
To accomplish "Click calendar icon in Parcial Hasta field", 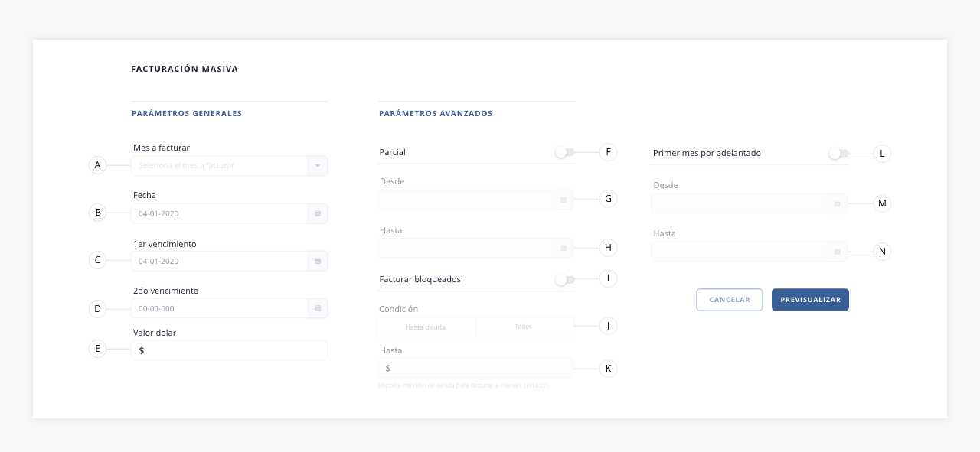I will pos(563,248).
